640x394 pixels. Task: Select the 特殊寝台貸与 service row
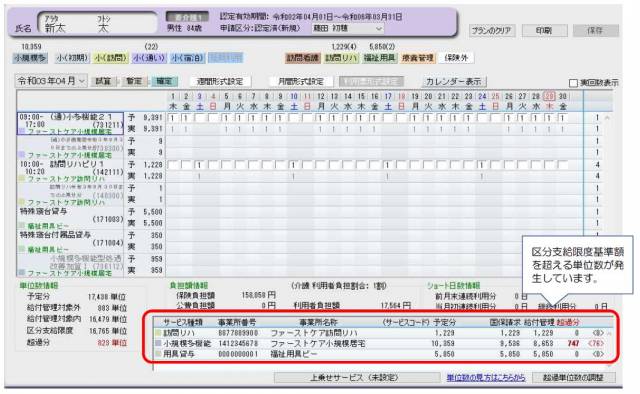(70, 218)
